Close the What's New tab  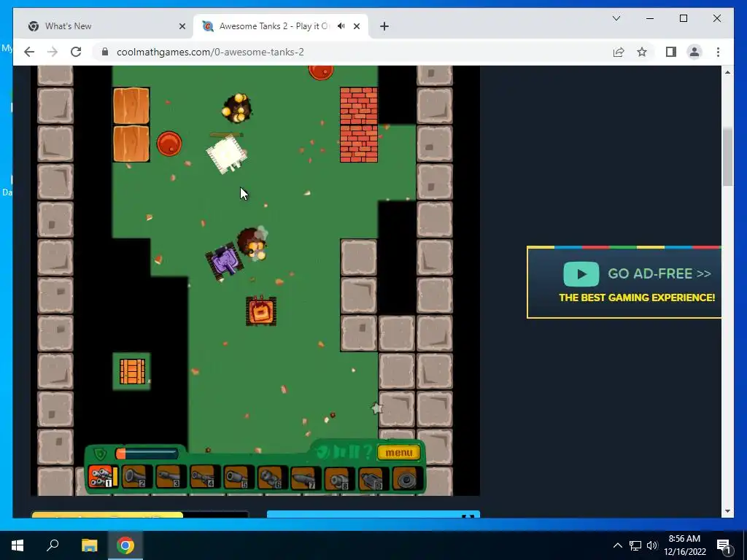182,26
